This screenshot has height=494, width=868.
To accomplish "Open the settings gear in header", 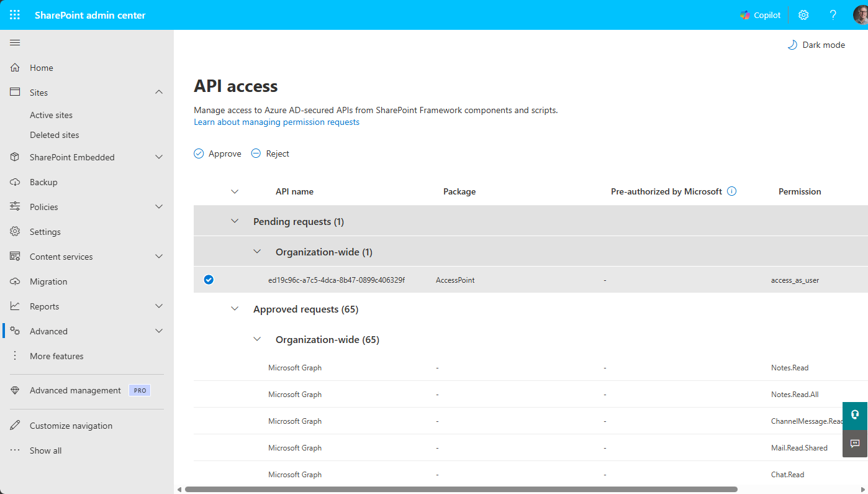I will (x=803, y=15).
